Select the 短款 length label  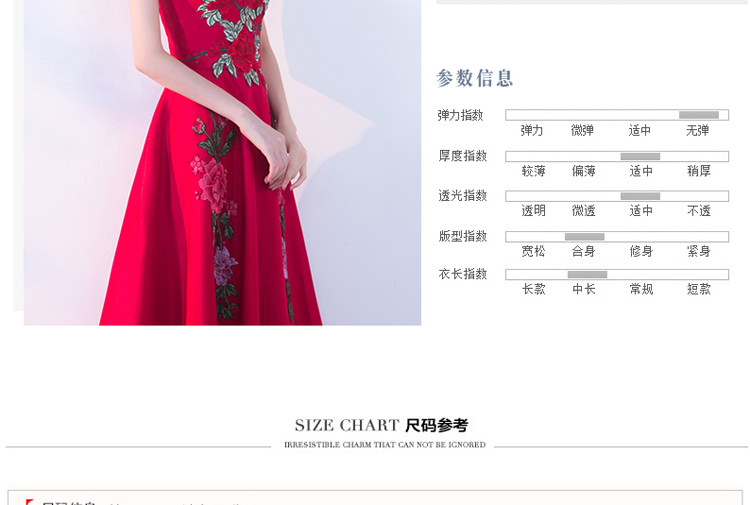coord(699,289)
